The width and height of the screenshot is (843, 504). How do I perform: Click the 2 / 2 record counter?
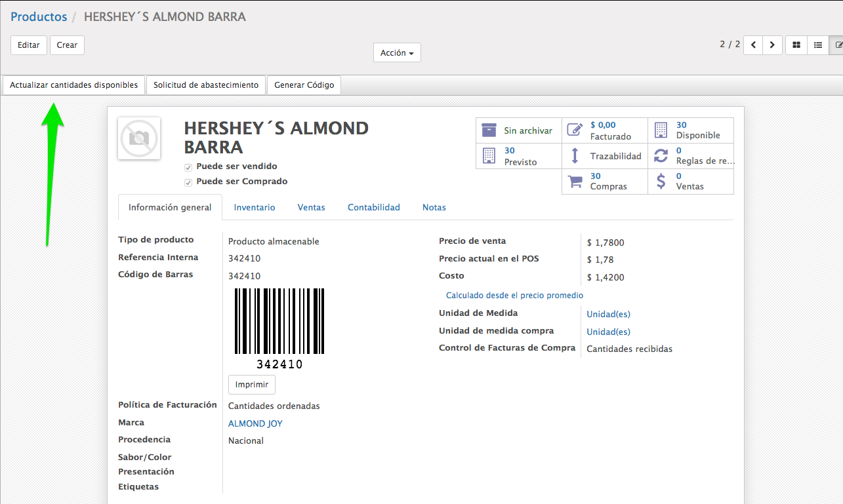730,44
